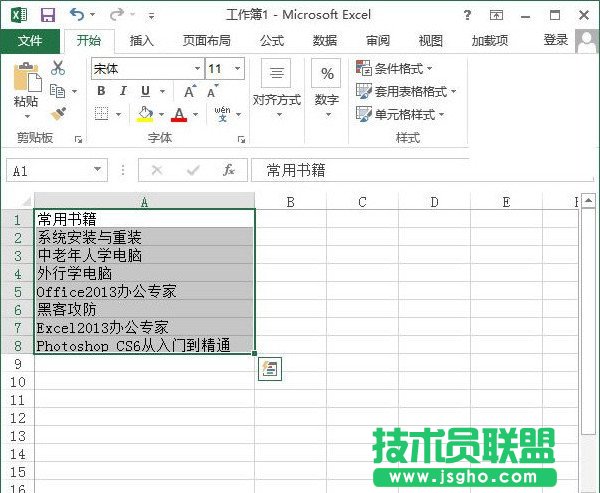Apply red font color A
Viewport: 600px width, 493px height.
(179, 114)
